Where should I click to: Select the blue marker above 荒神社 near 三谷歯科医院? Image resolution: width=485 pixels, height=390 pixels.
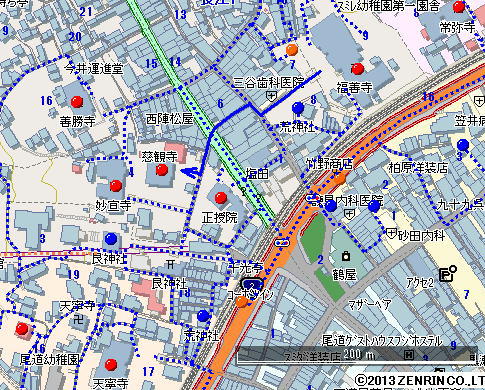(x=298, y=108)
